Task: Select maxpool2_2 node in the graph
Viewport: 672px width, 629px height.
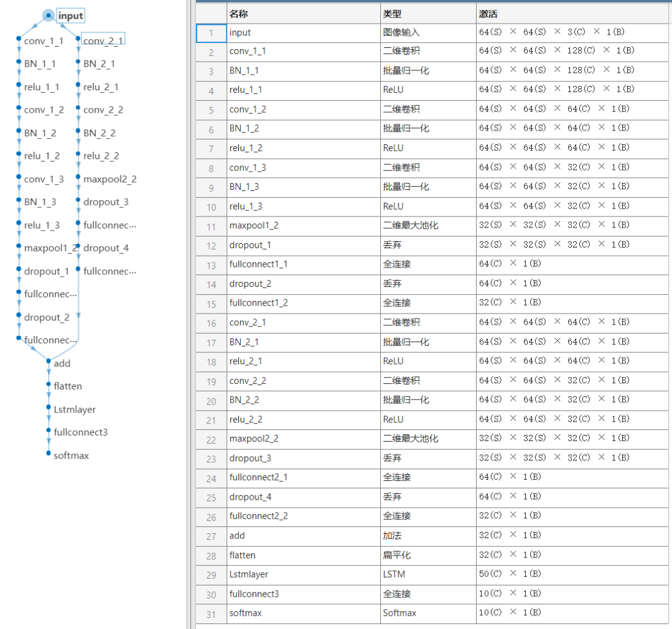Action: (x=110, y=179)
